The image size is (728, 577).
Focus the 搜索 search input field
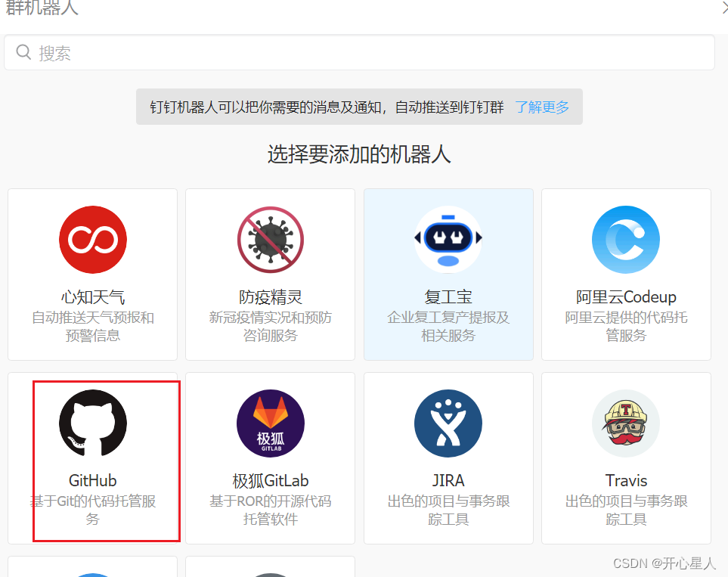[359, 52]
